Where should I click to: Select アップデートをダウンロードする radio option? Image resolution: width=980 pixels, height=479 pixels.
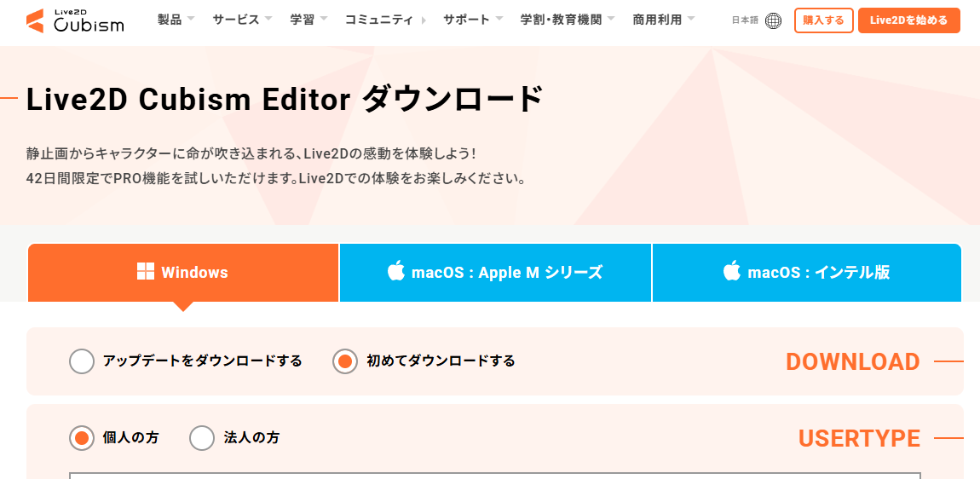coord(82,361)
